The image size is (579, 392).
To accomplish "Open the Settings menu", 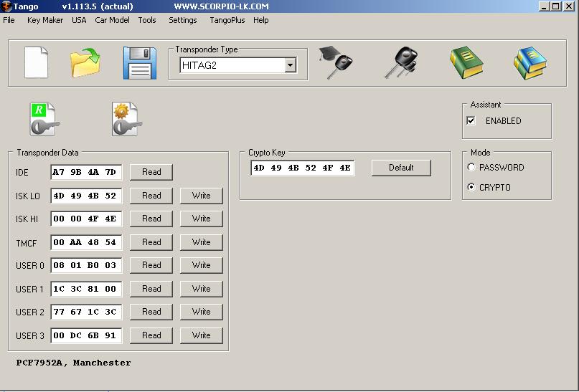I will pyautogui.click(x=183, y=20).
